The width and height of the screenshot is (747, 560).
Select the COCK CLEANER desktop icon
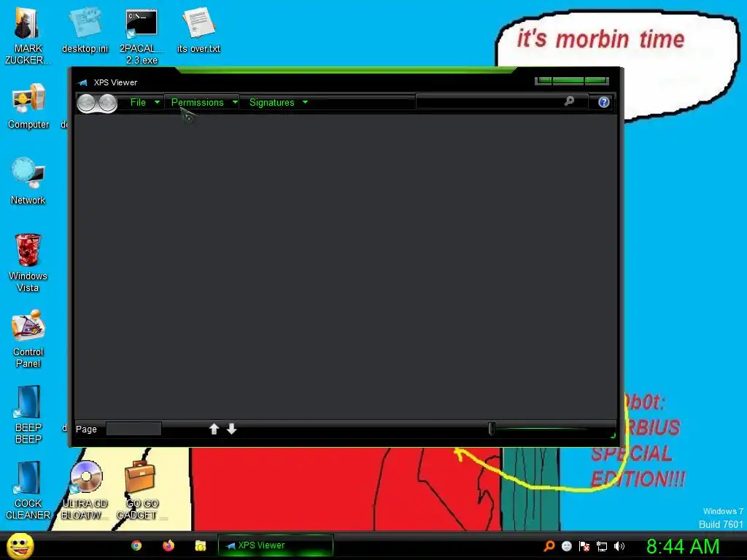coord(28,489)
